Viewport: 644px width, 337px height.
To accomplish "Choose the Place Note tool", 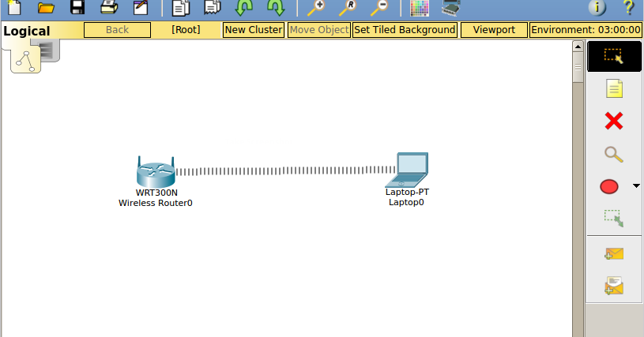I will pyautogui.click(x=614, y=88).
